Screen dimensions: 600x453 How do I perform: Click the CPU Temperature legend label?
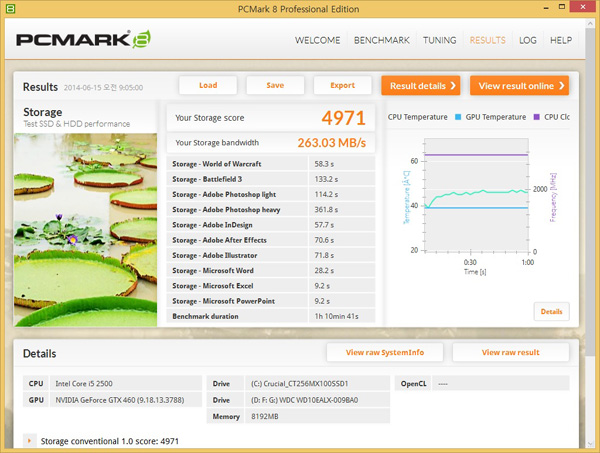click(x=417, y=117)
